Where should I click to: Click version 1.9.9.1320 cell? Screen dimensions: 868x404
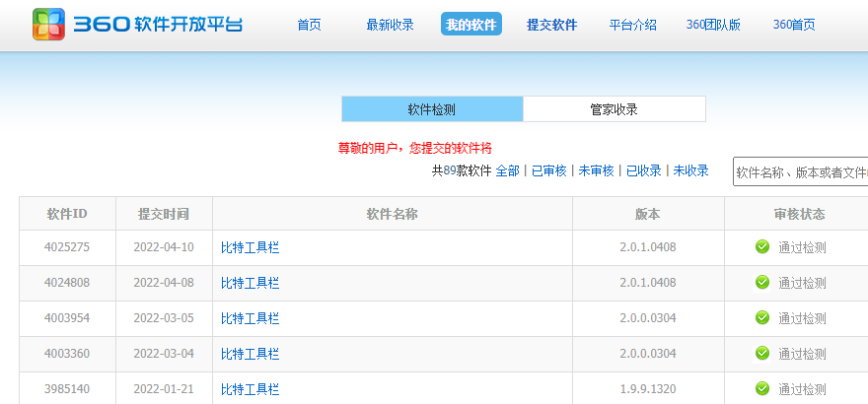(648, 388)
